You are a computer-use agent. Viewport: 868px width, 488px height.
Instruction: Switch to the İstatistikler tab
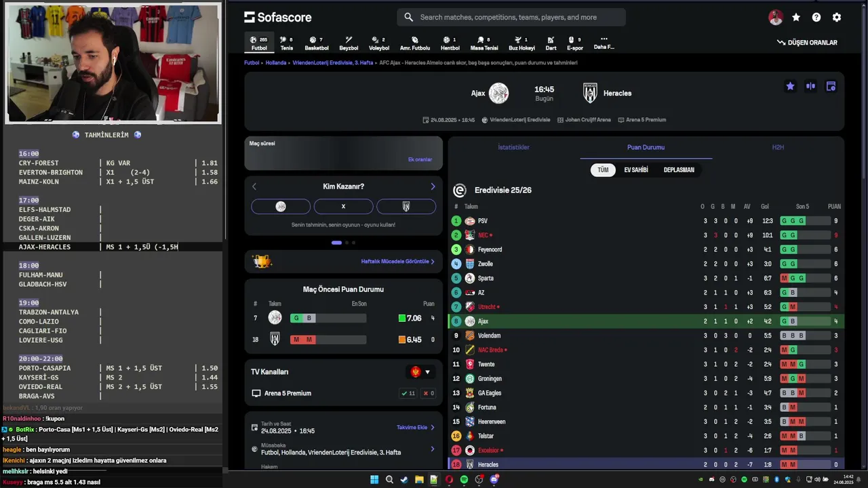(513, 147)
